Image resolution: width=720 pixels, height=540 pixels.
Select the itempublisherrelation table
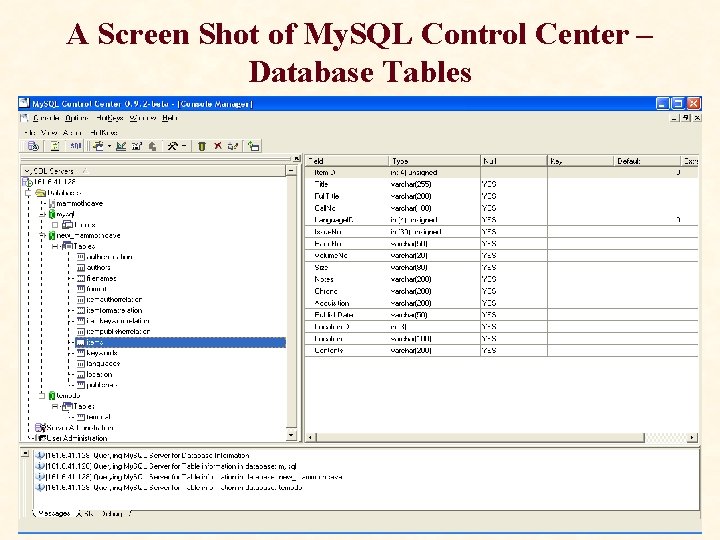click(x=118, y=332)
